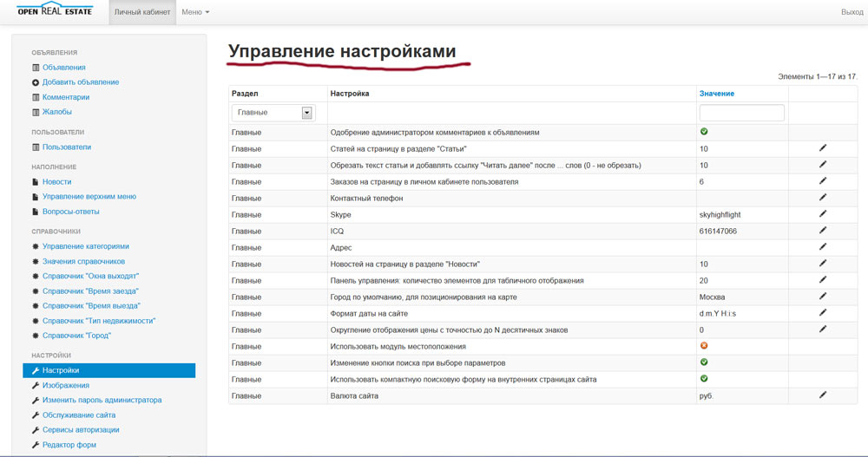Open the Раздел filter dropdown
The image size is (868, 457).
tap(272, 113)
